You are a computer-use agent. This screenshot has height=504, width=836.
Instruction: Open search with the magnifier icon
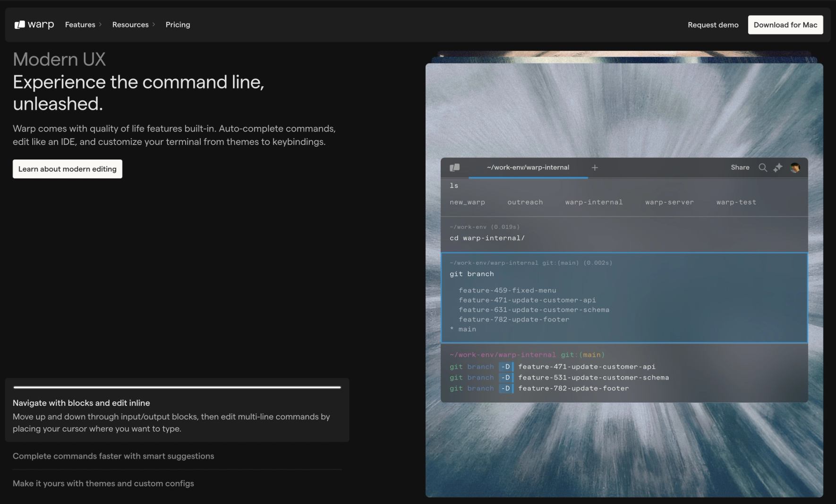point(763,168)
